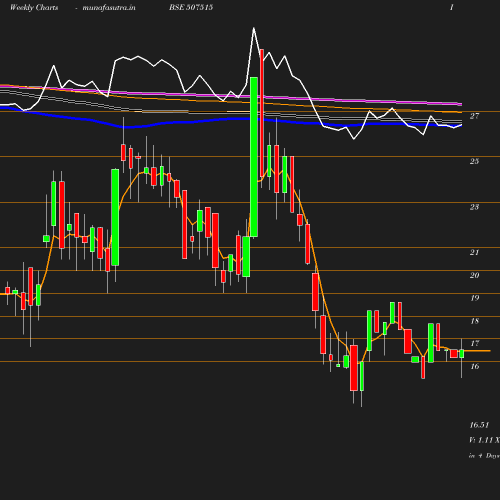Click the last green candle at chart's right end

tap(462, 354)
